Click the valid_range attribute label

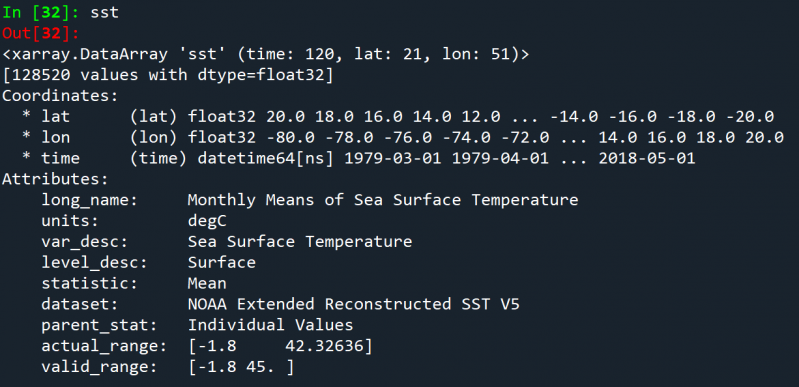click(x=99, y=368)
